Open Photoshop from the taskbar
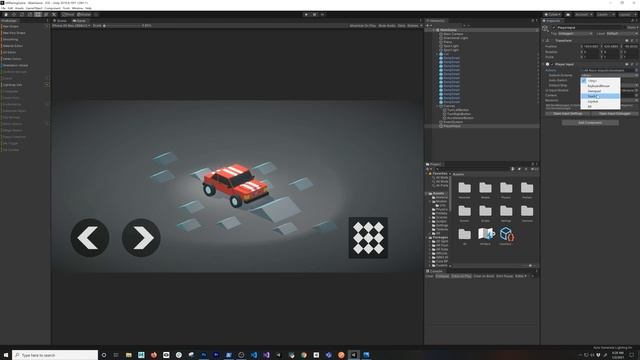 coord(204,355)
